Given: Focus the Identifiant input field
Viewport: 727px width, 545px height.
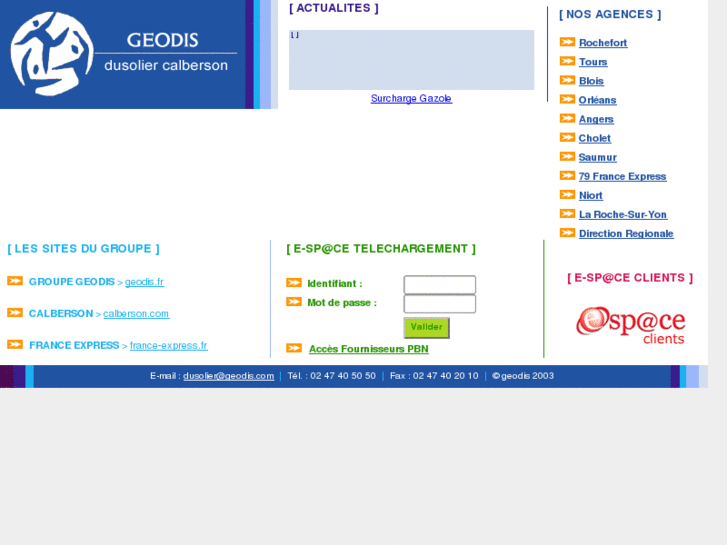Looking at the screenshot, I should (440, 284).
